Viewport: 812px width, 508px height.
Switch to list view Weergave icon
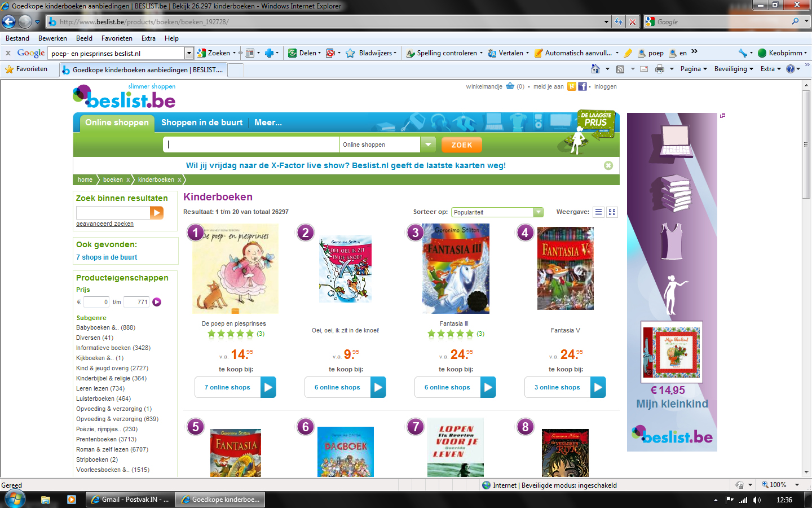click(598, 212)
